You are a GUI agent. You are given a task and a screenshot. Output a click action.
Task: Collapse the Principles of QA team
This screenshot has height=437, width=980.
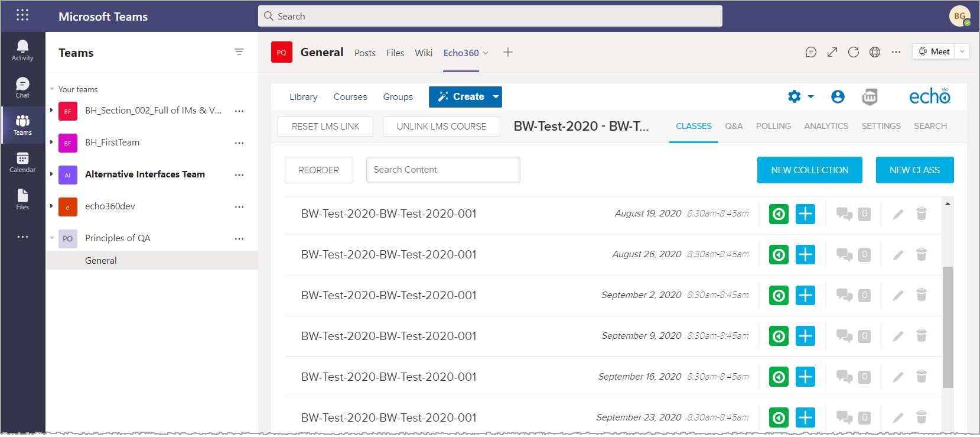coord(51,238)
